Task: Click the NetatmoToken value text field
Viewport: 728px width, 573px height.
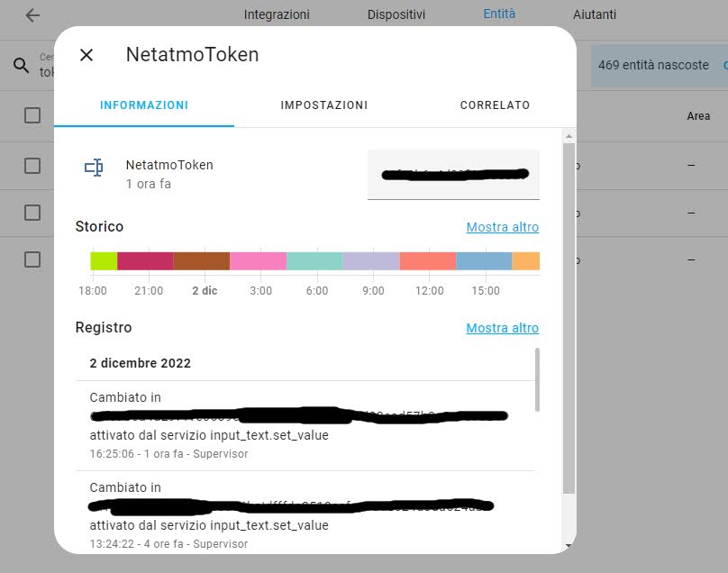Action: click(453, 175)
